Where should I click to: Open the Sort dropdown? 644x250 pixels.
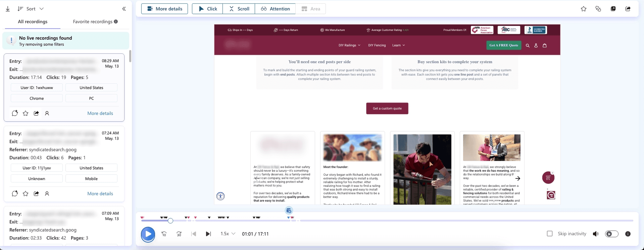pos(31,9)
